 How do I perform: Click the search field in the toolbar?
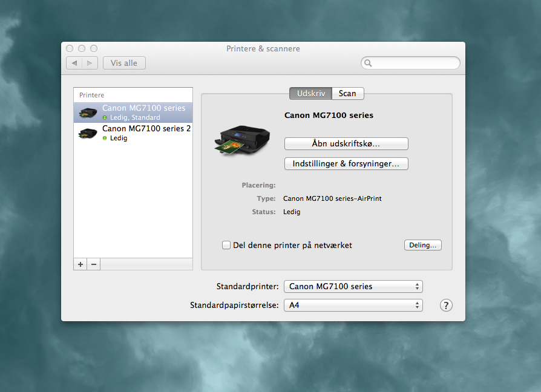[x=410, y=63]
